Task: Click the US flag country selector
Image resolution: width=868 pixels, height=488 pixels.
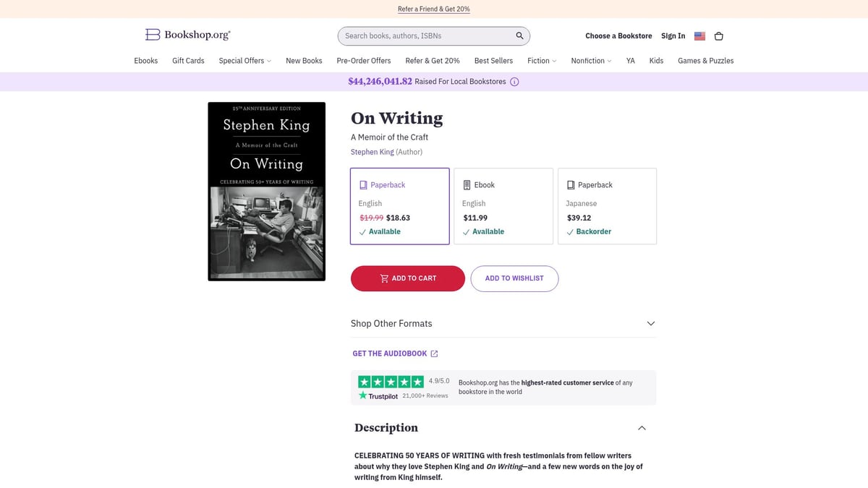Action: point(699,35)
